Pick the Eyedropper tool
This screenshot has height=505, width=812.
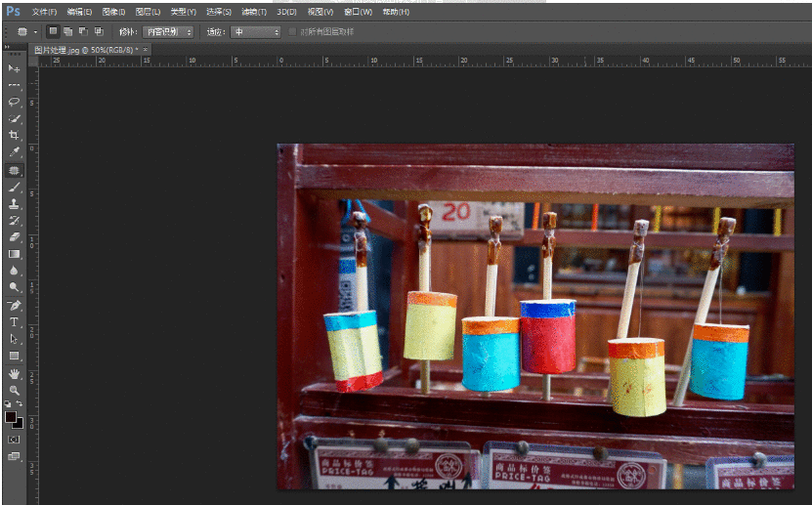point(14,151)
